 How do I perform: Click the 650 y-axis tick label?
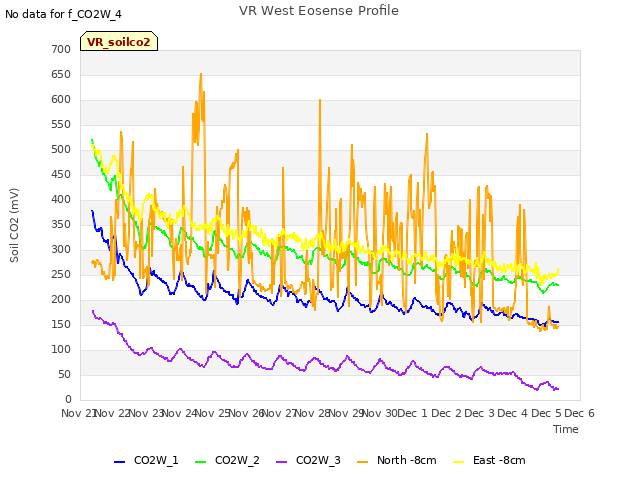[x=61, y=74]
